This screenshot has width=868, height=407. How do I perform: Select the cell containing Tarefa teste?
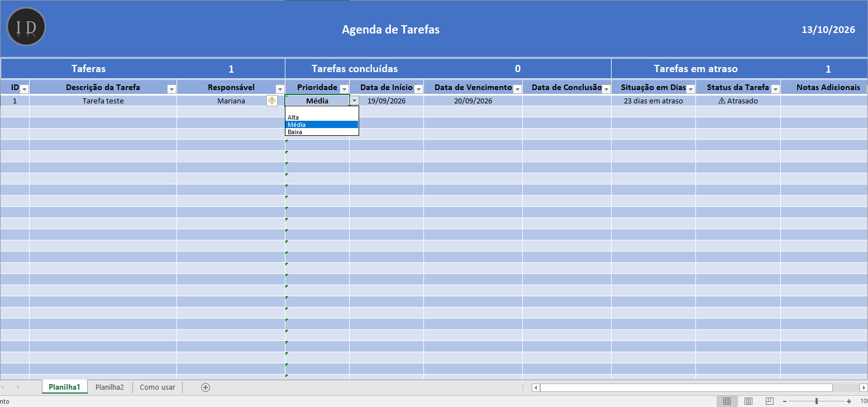coord(103,101)
